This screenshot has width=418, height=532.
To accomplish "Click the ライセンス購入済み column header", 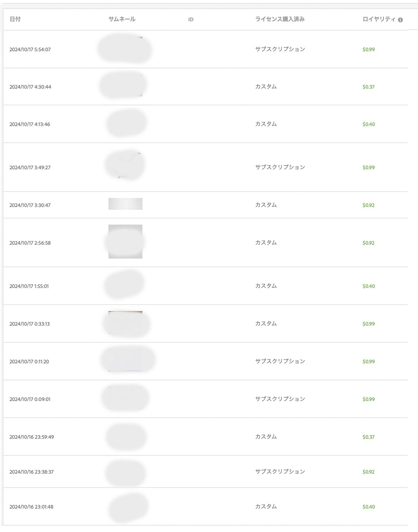I will (280, 19).
